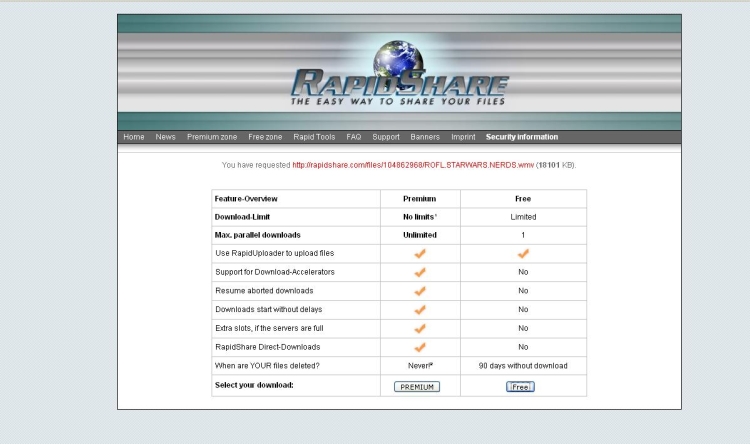
Task: Click 'When are YOUR files deleted?' text
Action: (x=267, y=366)
